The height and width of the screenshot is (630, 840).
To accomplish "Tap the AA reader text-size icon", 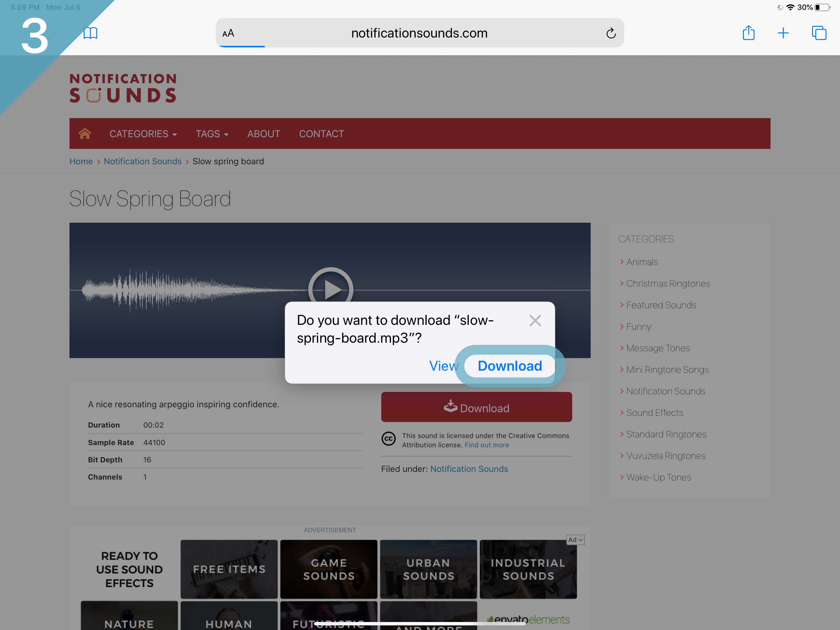I will coord(228,33).
